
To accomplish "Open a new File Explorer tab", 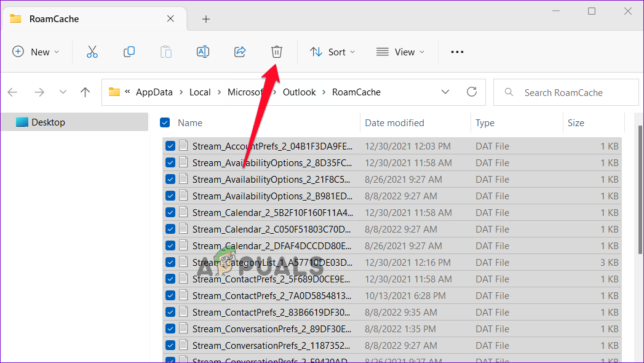I will coord(205,19).
